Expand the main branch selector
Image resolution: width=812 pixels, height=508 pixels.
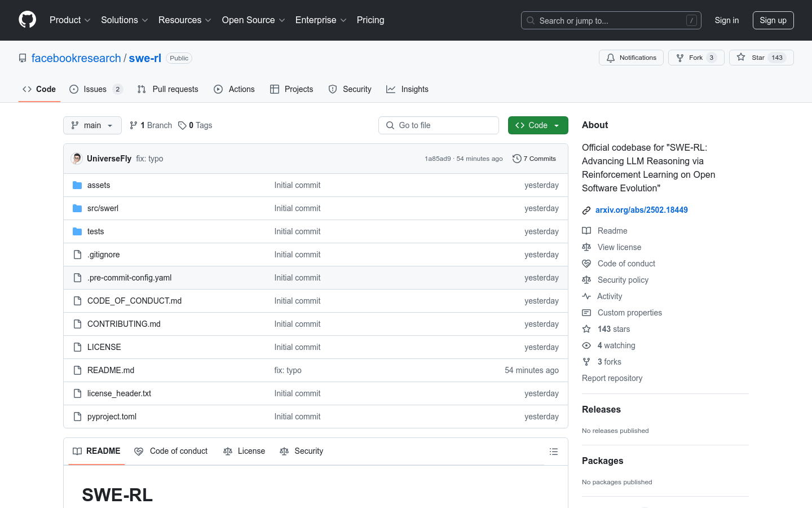click(92, 125)
